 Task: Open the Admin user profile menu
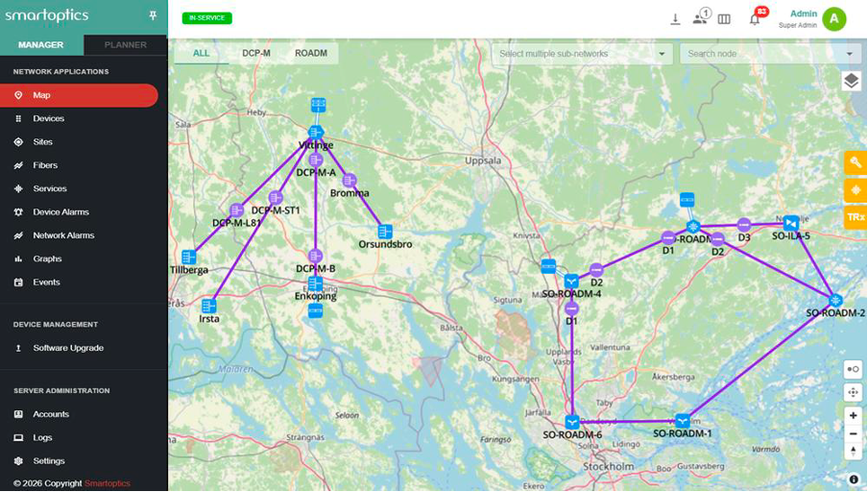point(833,19)
